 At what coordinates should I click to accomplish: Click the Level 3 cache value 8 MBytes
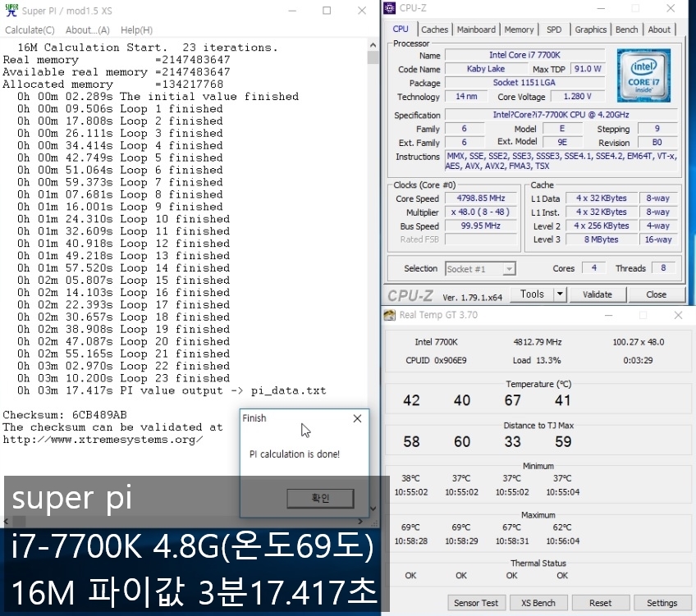pos(602,240)
